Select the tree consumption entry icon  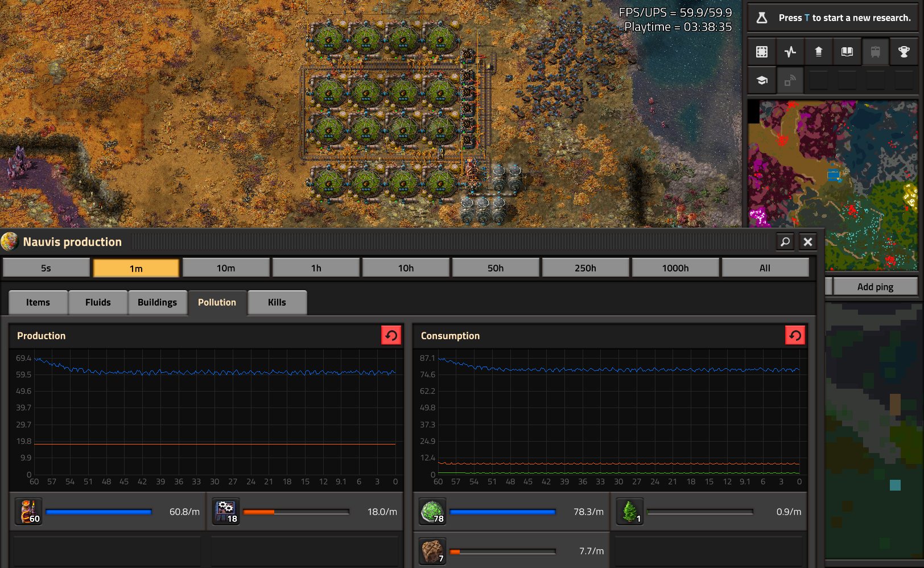[x=630, y=512]
